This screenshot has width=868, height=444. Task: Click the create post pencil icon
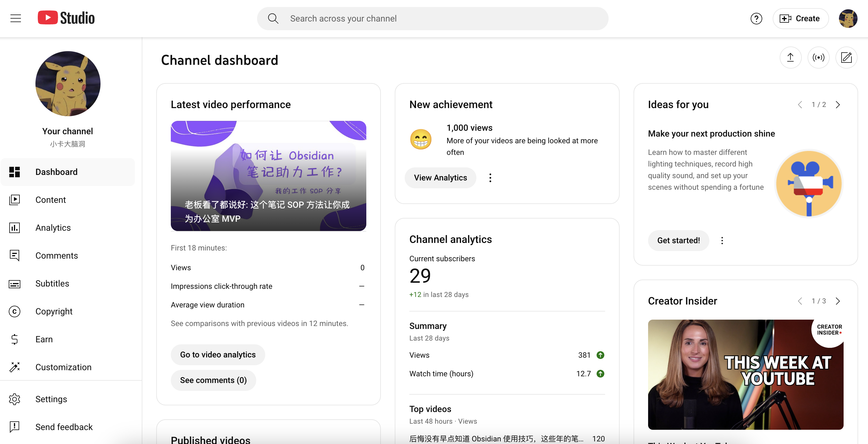coord(846,58)
